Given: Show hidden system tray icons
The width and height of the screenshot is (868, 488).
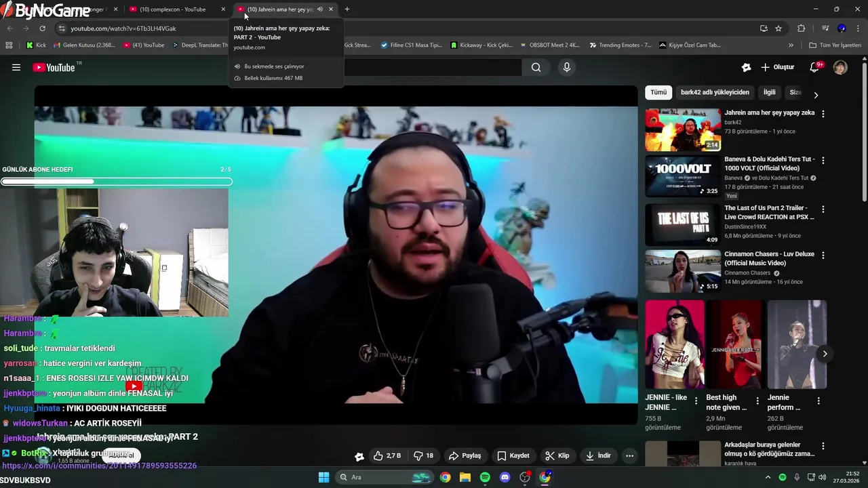Looking at the screenshot, I should 768,477.
